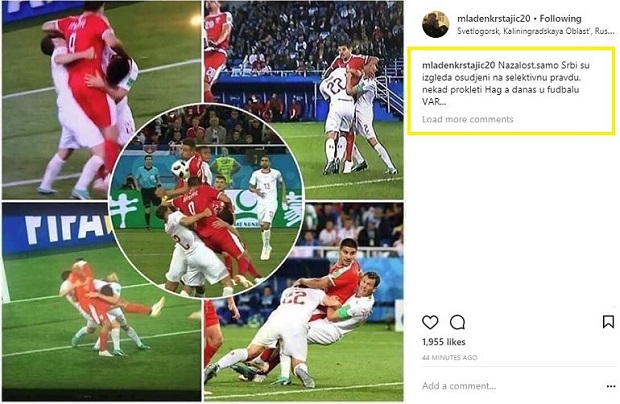The image size is (620, 404).
Task: Load more comments on the post
Action: (467, 119)
